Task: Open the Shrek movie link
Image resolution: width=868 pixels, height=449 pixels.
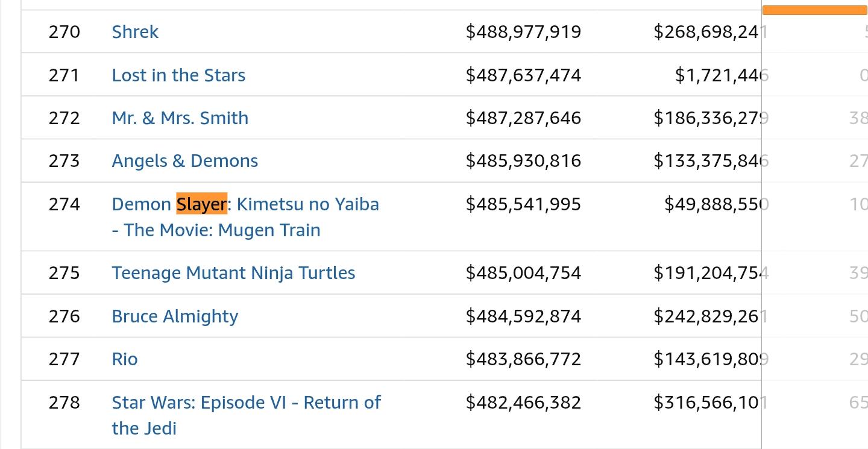Action: tap(135, 32)
